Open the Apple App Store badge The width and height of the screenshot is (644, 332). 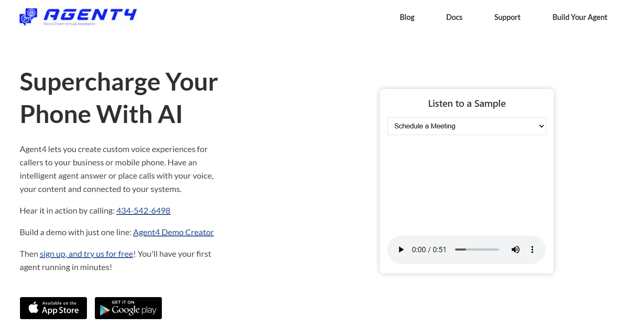coord(53,308)
